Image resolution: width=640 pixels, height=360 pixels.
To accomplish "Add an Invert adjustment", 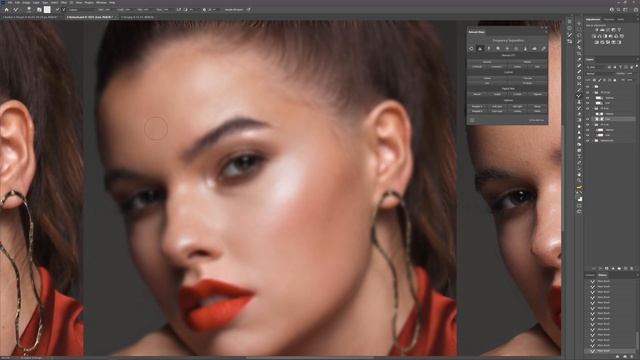I will point(596,42).
